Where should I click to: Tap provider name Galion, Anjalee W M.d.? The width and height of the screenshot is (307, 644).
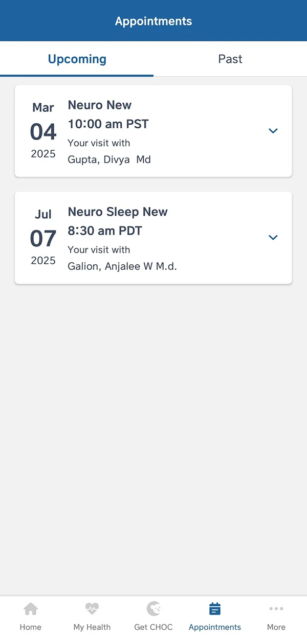(122, 266)
